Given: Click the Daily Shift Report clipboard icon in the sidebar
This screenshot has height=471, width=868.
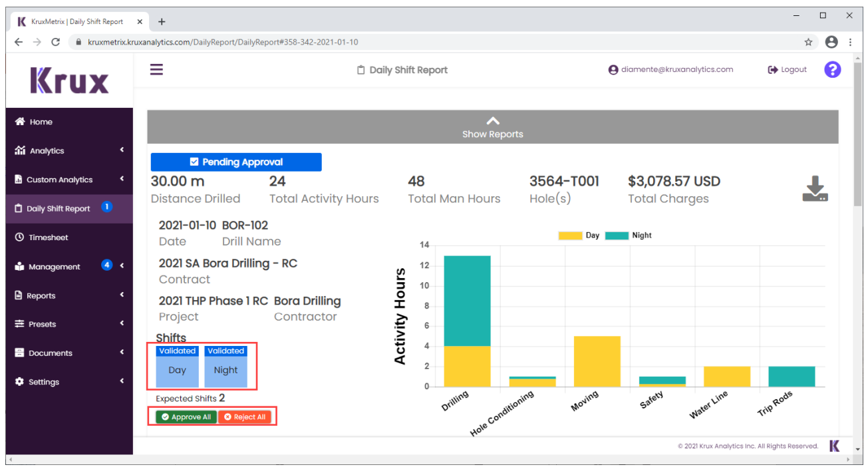Looking at the screenshot, I should 19,208.
